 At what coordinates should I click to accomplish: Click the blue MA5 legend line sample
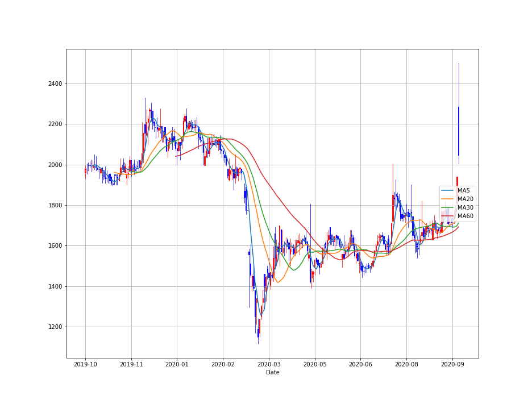point(448,191)
